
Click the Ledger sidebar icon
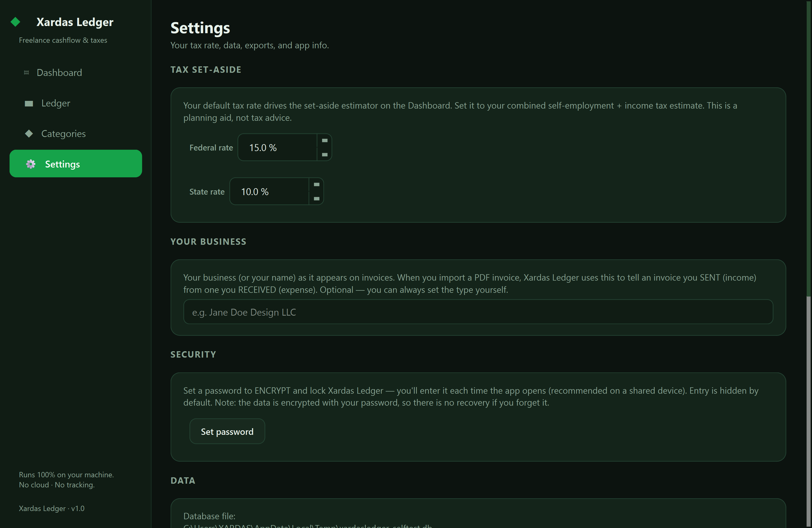tap(29, 104)
